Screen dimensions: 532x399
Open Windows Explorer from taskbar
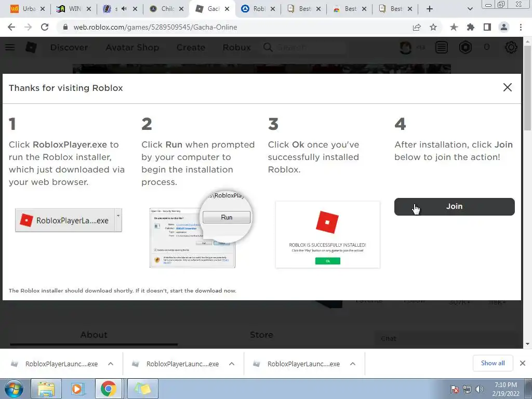coord(46,389)
